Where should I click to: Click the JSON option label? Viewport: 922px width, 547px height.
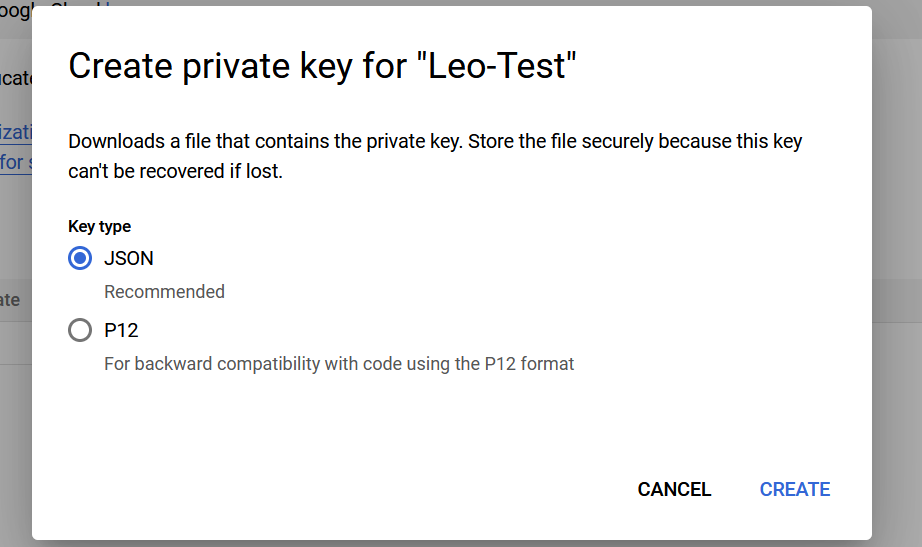tap(129, 258)
